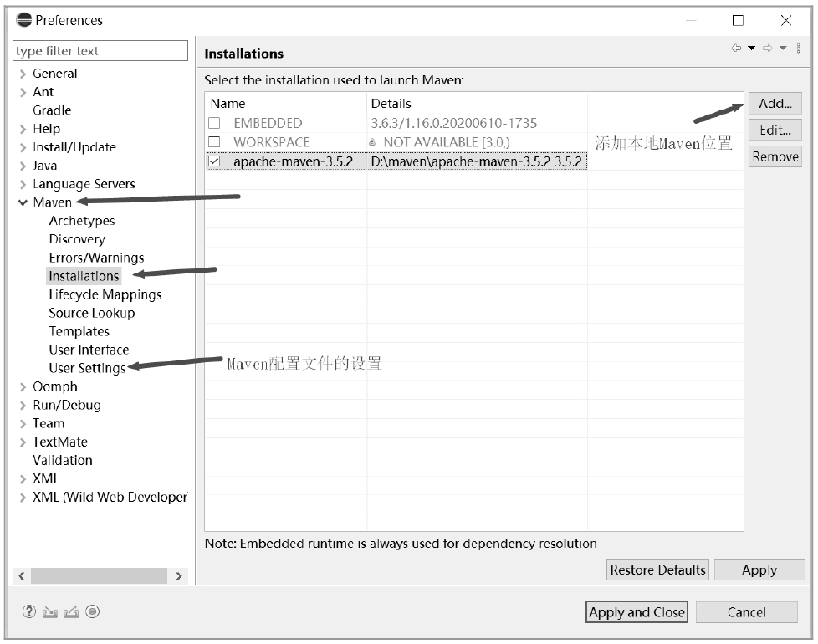
Task: Click the type filter text field
Action: coord(100,51)
